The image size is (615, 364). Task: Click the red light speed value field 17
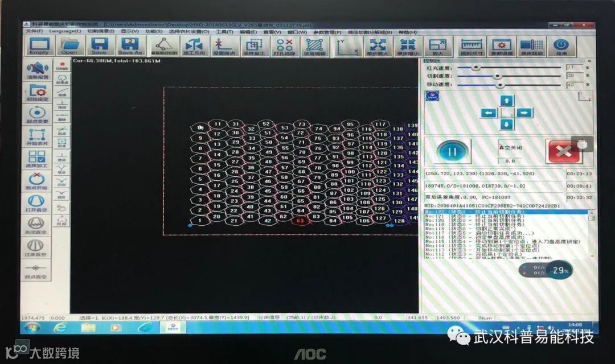575,67
